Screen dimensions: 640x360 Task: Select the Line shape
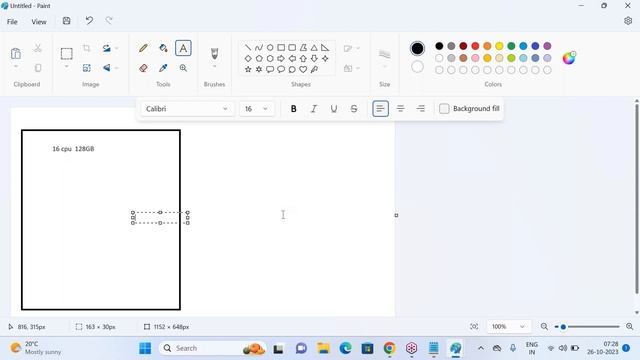[x=248, y=48]
